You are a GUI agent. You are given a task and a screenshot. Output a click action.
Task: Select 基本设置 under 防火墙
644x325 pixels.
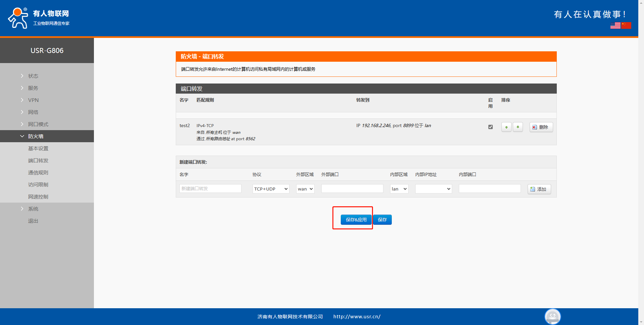click(x=38, y=148)
